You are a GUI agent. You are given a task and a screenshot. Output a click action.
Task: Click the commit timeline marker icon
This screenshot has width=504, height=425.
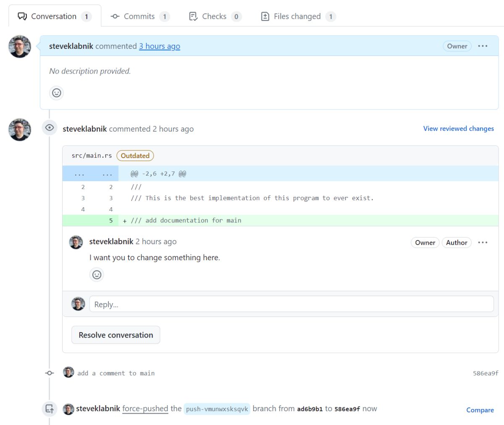[50, 373]
